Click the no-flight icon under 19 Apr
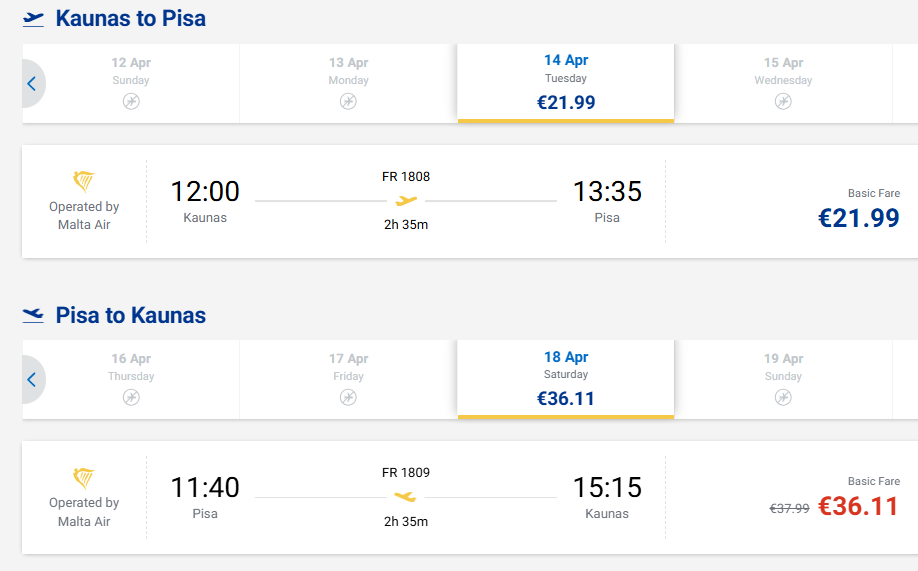918x571 pixels. click(783, 397)
